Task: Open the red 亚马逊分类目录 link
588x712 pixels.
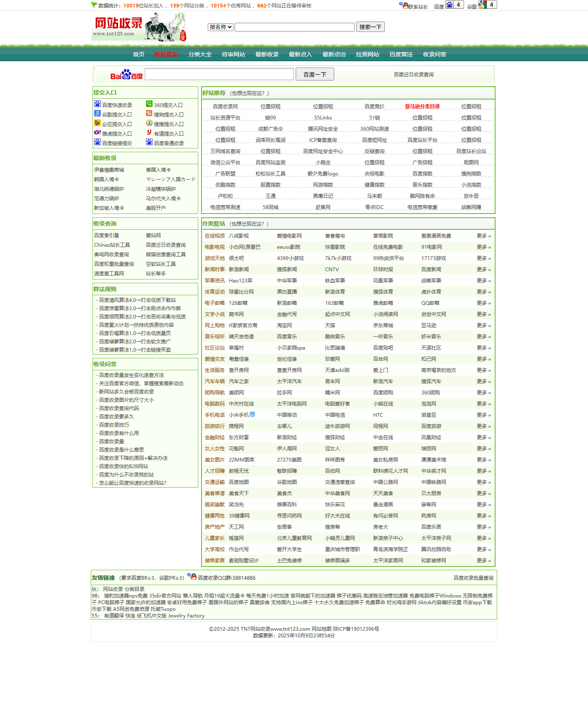Action: [x=422, y=107]
